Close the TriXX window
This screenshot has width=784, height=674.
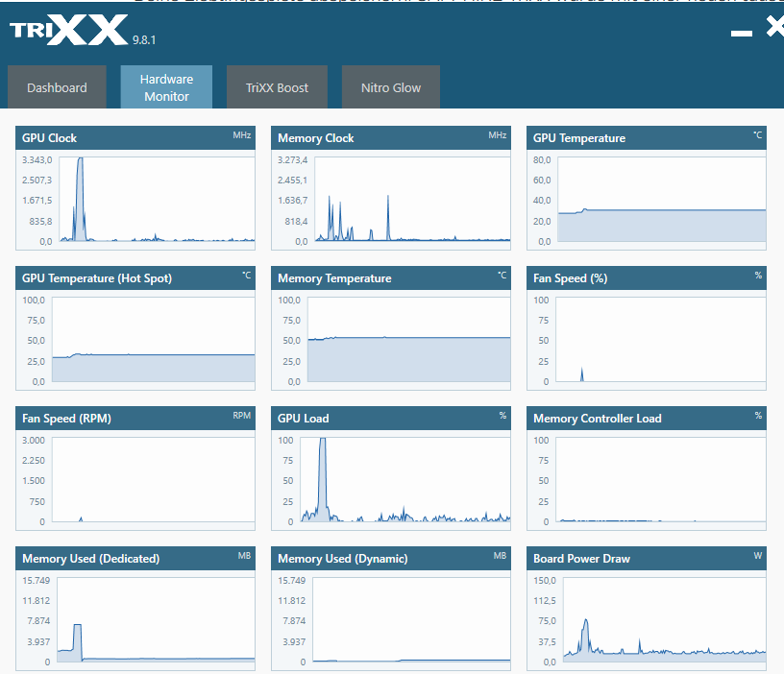775,26
